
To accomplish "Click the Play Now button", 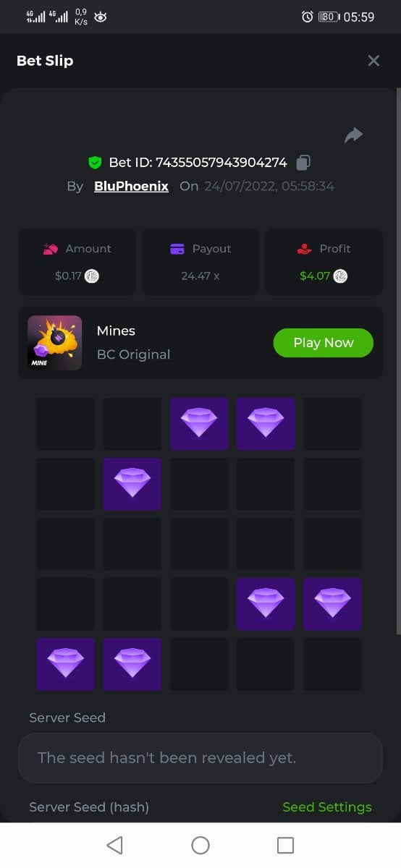I will coord(324,343).
